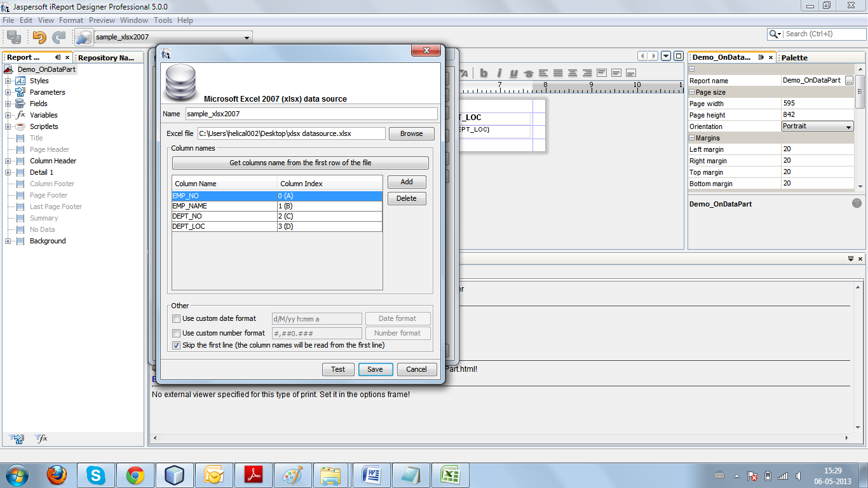Image resolution: width=868 pixels, height=488 pixels.
Task: Click the Cancel button in the dialog
Action: pos(417,369)
